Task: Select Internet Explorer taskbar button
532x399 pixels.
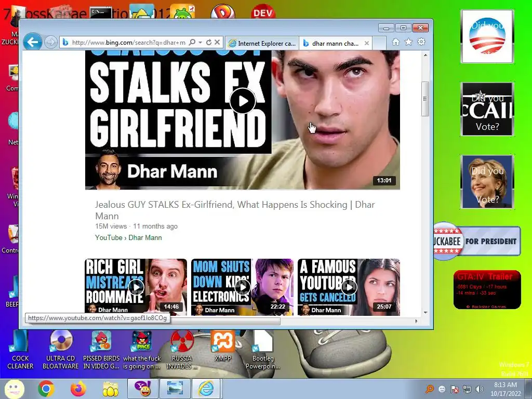Action: [x=207, y=389]
